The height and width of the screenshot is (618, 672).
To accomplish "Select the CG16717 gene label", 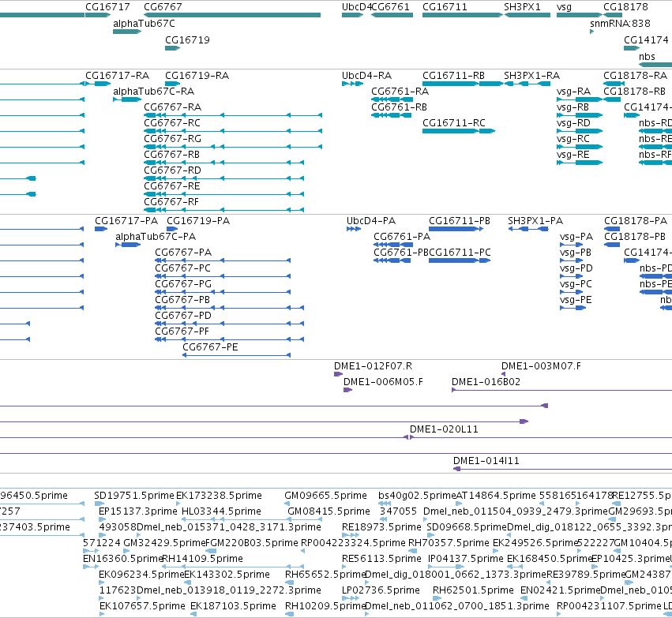I will (107, 7).
